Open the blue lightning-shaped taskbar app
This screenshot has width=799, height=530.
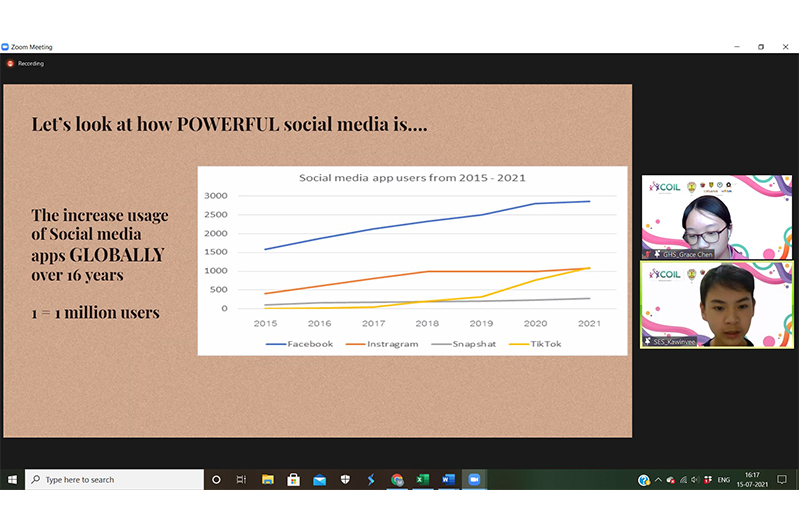pos(371,480)
